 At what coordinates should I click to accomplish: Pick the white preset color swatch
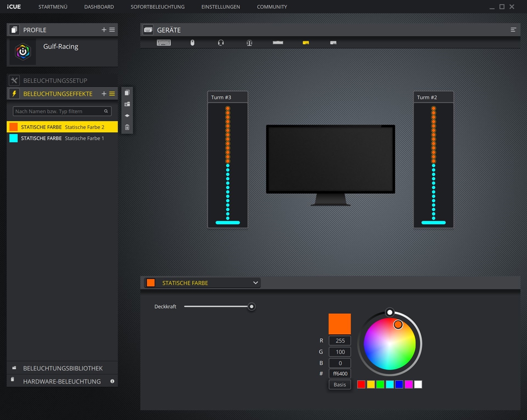(418, 384)
